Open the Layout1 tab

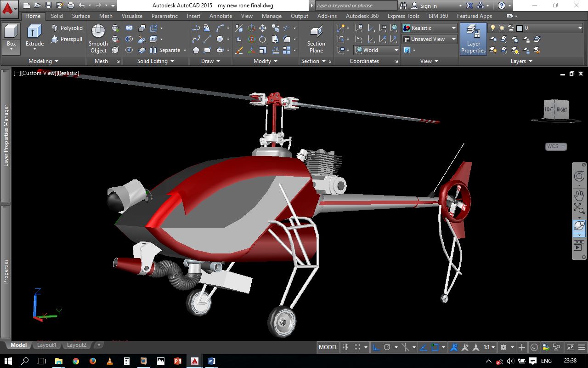click(x=46, y=345)
